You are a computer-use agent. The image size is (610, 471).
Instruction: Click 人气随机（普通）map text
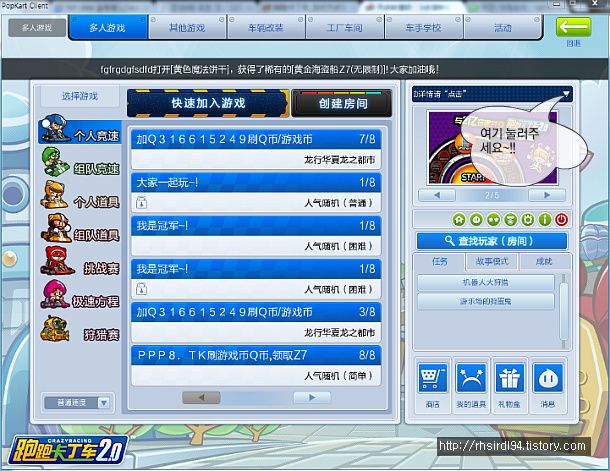(x=338, y=203)
